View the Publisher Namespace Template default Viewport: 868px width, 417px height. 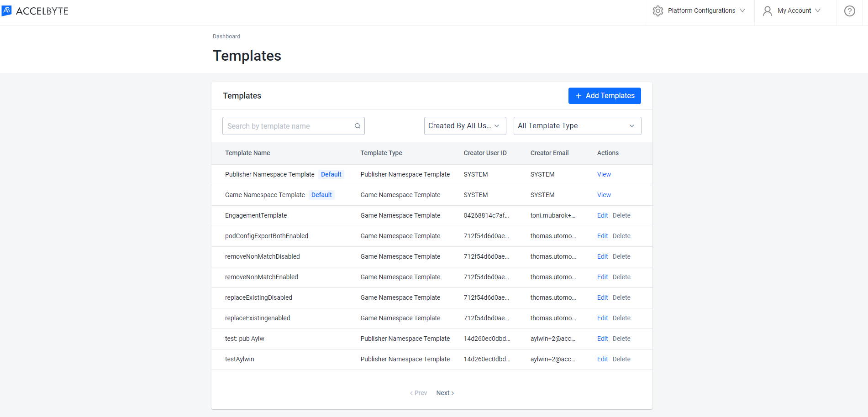click(604, 174)
